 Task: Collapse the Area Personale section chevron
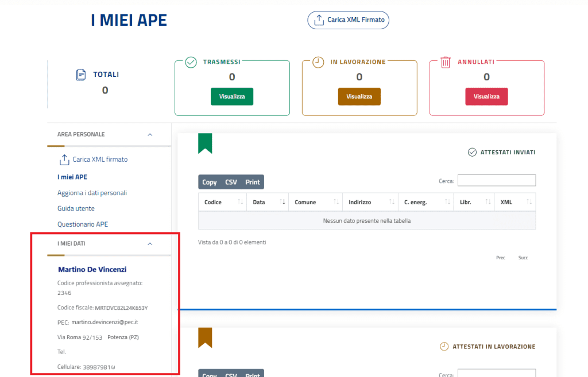click(150, 134)
